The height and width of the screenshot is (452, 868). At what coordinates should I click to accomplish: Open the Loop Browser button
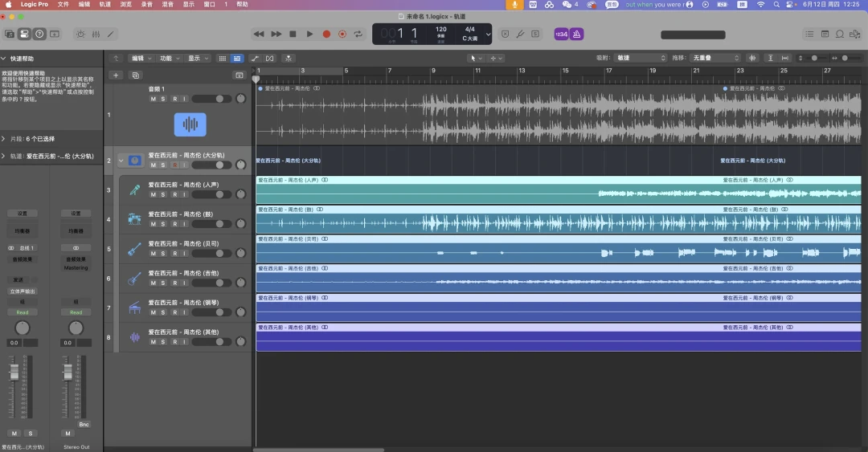(x=840, y=35)
